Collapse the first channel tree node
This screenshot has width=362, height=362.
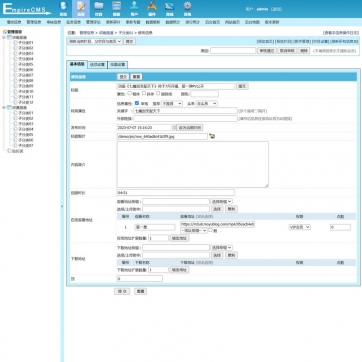tap(4, 37)
